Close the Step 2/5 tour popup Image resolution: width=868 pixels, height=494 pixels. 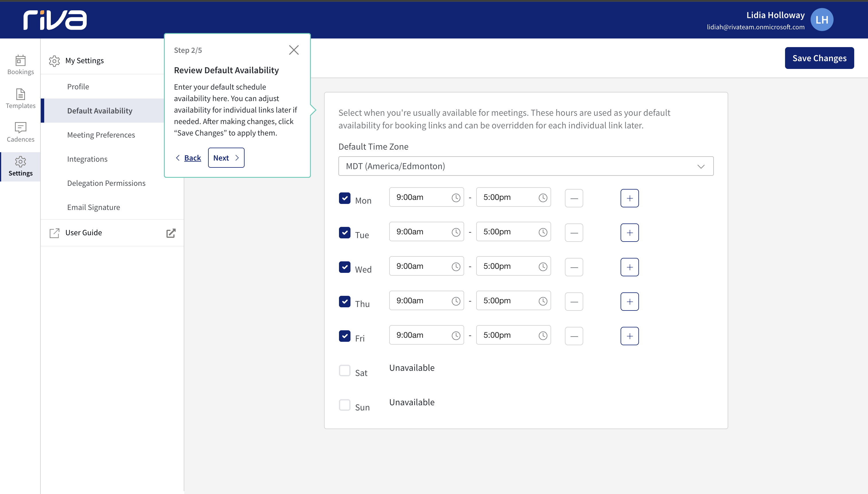294,50
